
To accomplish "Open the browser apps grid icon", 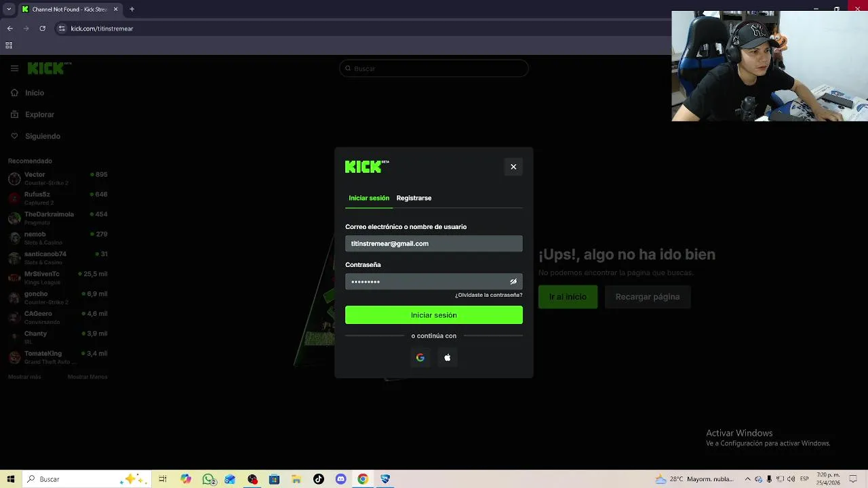I will (x=9, y=45).
